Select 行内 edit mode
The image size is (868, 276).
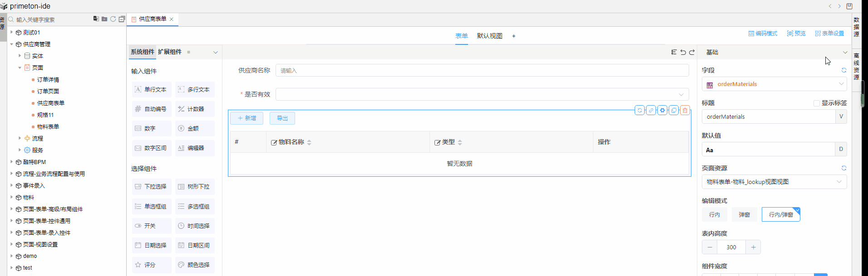(x=714, y=215)
